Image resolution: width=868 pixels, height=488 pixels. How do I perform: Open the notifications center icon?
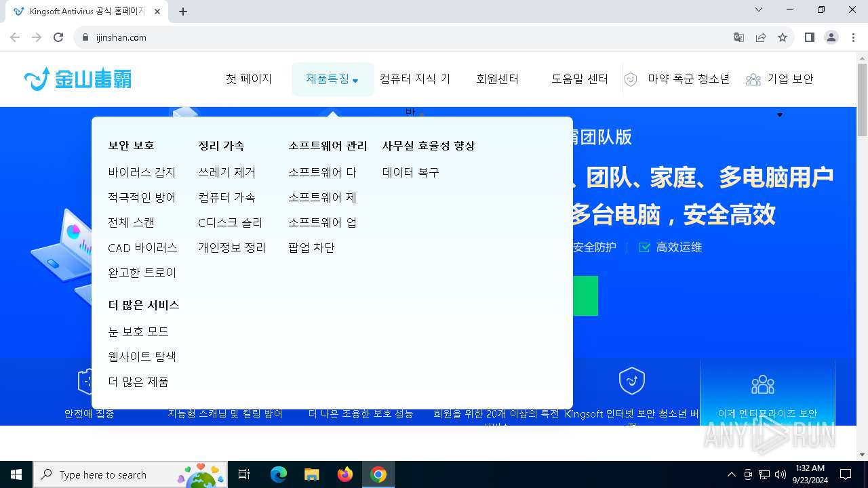tap(846, 474)
